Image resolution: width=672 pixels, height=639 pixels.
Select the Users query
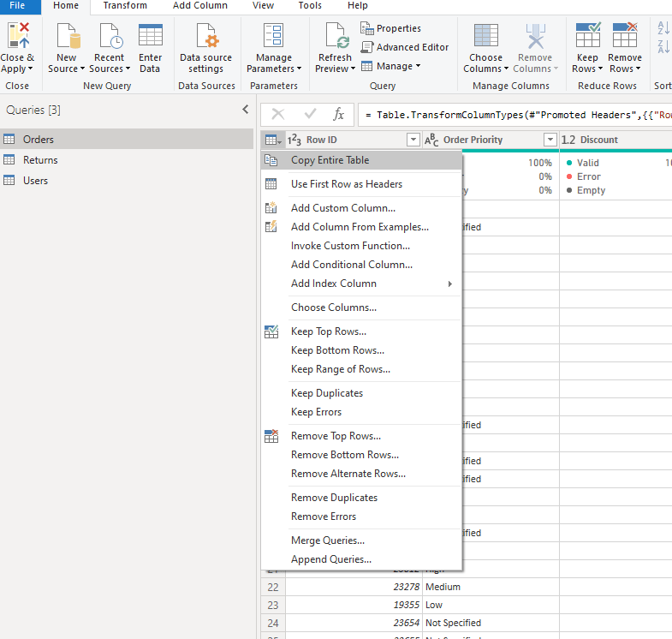(x=127, y=181)
